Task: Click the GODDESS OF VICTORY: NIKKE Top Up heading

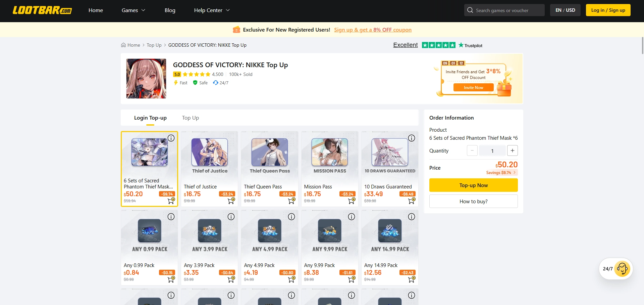Action: (x=230, y=65)
